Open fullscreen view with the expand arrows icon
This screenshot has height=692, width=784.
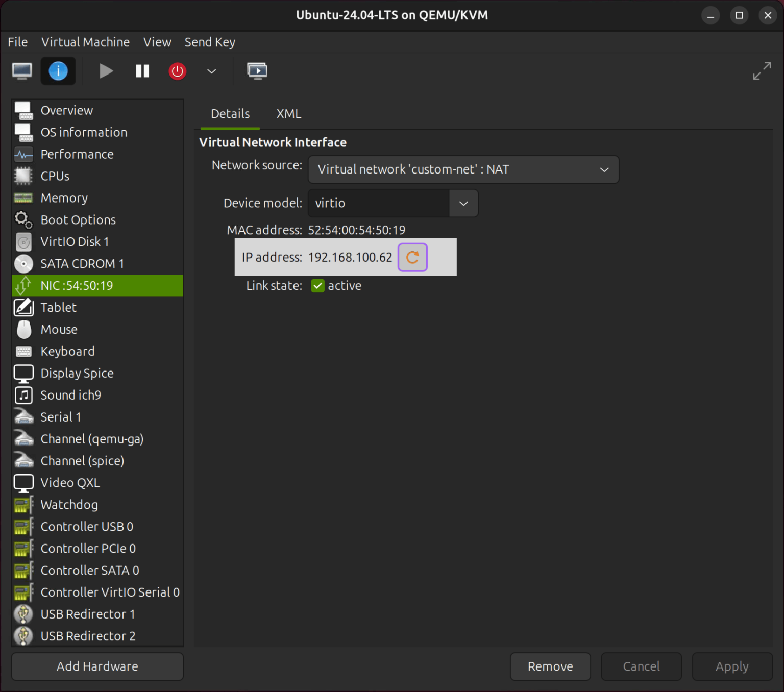[x=761, y=71]
